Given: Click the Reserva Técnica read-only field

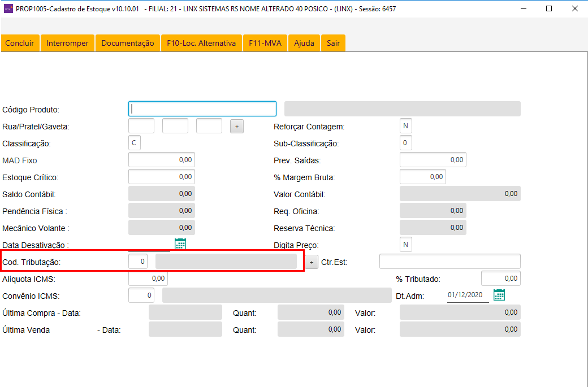Looking at the screenshot, I should (x=433, y=228).
